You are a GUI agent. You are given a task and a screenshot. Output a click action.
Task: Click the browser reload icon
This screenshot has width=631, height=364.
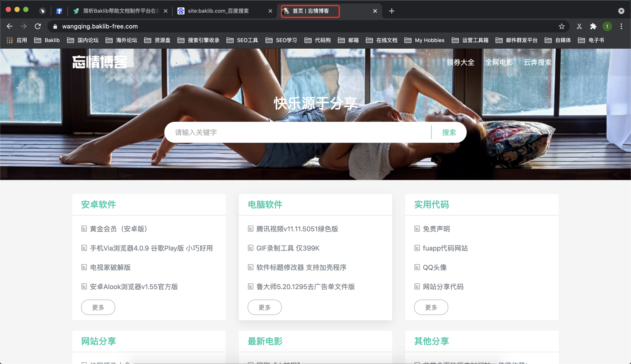tap(38, 26)
